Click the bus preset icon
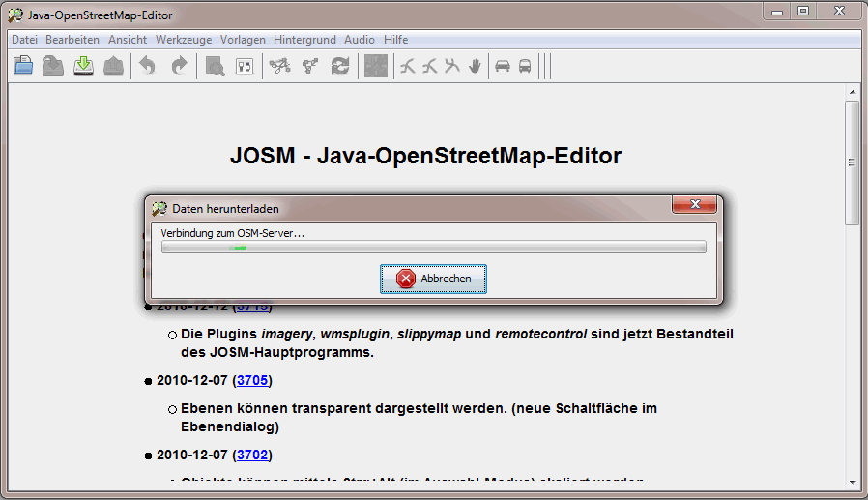The height and width of the screenshot is (500, 868). [525, 66]
